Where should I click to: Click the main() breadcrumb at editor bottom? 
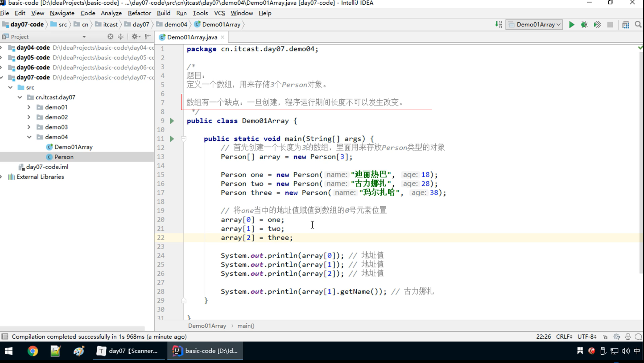click(246, 326)
